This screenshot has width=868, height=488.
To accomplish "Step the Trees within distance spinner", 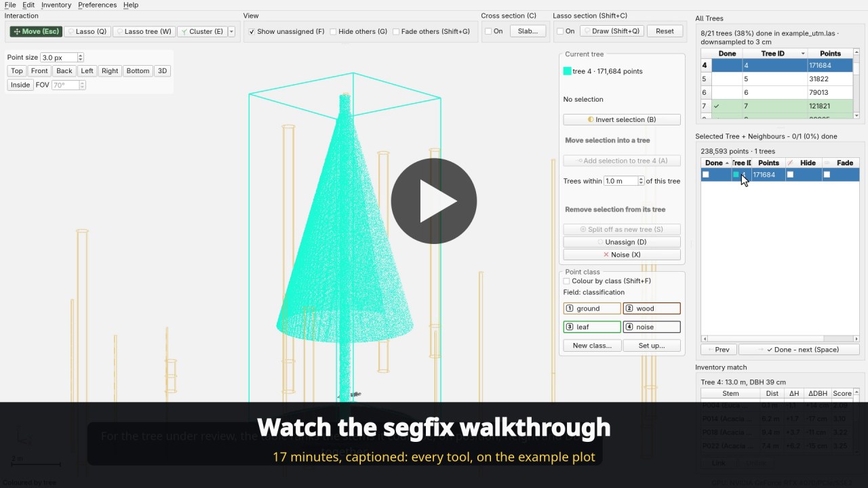I will click(x=640, y=181).
